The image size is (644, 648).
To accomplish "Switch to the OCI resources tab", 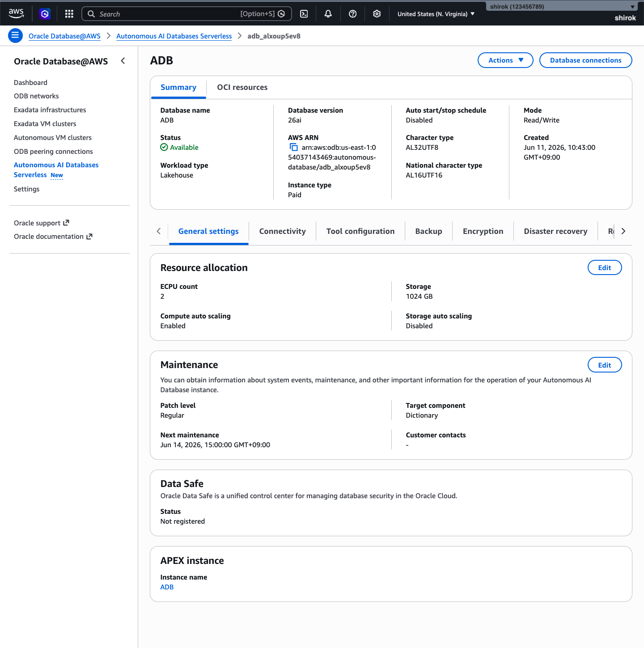I will [242, 87].
